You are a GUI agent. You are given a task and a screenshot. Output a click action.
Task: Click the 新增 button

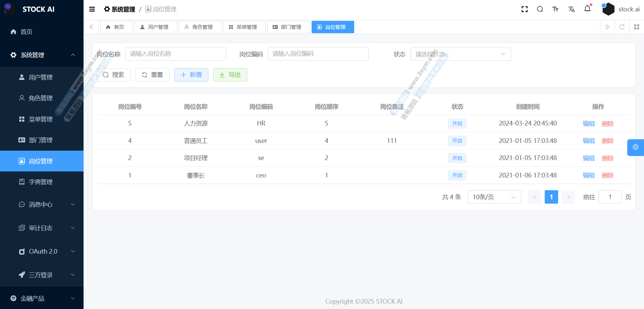(191, 75)
